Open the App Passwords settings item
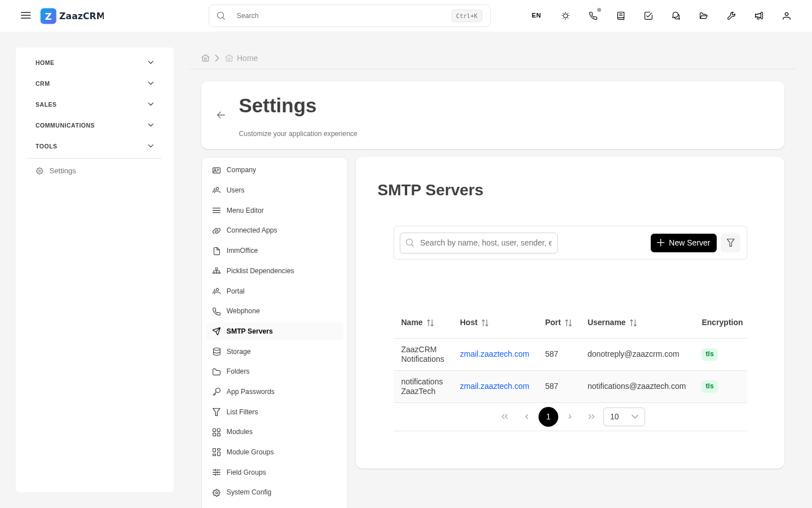The height and width of the screenshot is (508, 812). 275,392
